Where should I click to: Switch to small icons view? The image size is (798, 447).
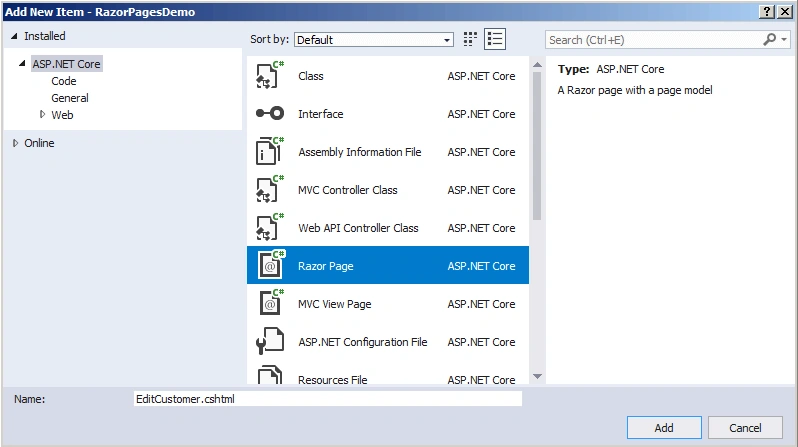[470, 39]
